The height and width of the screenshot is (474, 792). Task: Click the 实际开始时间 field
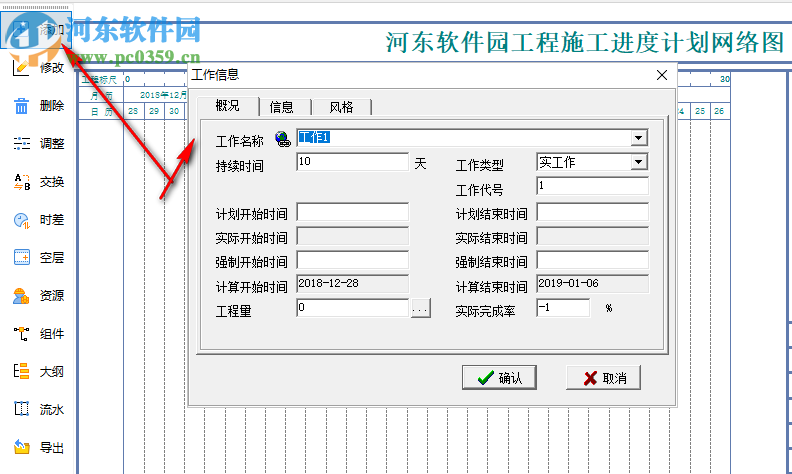(x=353, y=236)
